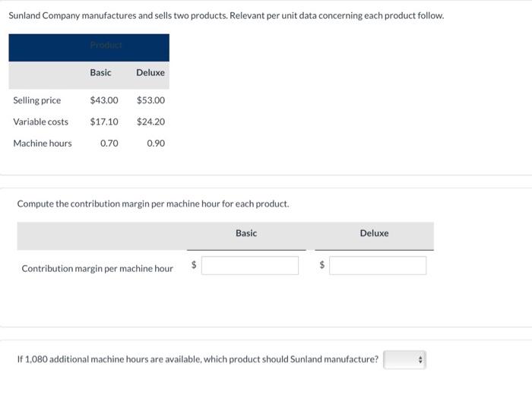Click the Machine hours row label
The width and height of the screenshot is (532, 395).
click(x=43, y=143)
